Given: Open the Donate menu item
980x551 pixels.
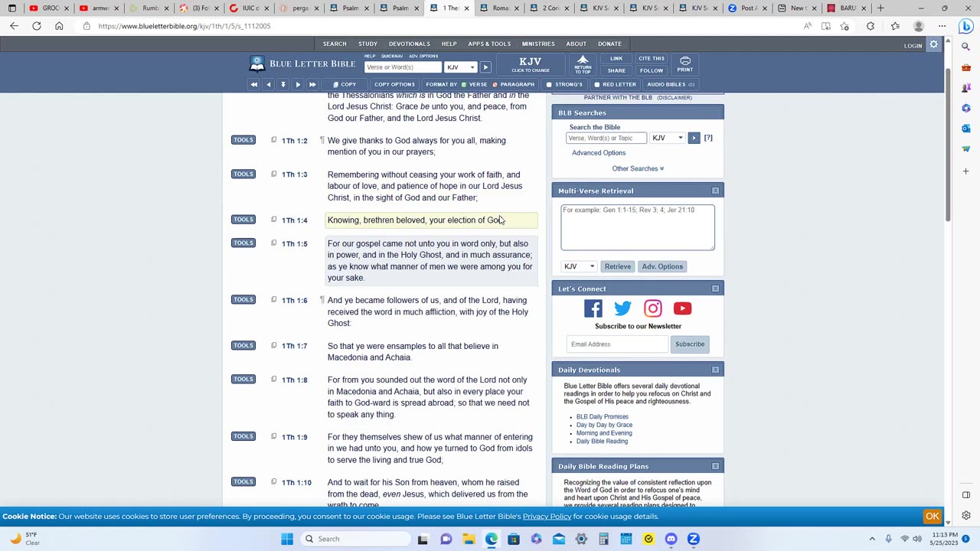Looking at the screenshot, I should click(x=609, y=44).
